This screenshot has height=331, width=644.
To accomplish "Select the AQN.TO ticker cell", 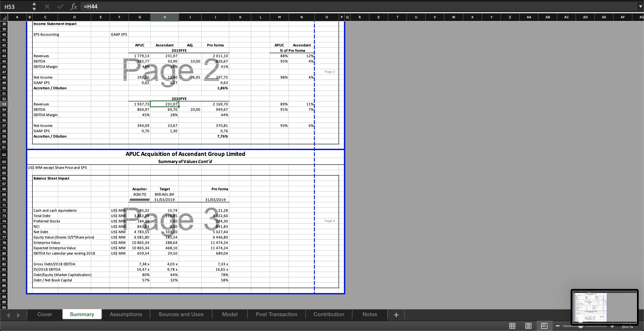I will coord(140,194).
